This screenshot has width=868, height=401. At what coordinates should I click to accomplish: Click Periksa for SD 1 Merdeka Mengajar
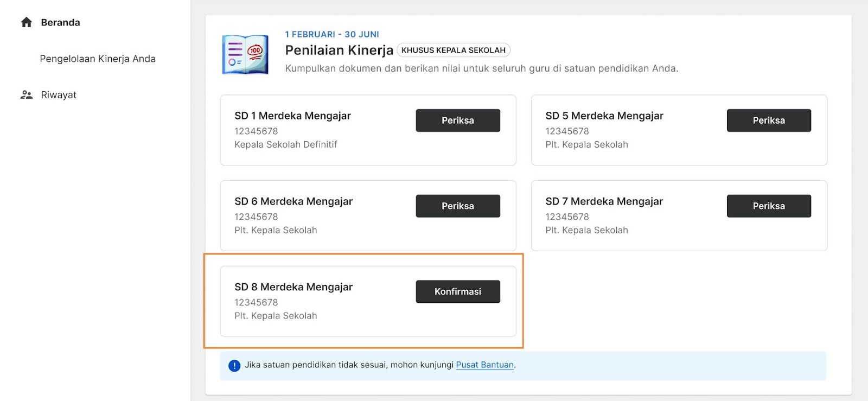458,120
